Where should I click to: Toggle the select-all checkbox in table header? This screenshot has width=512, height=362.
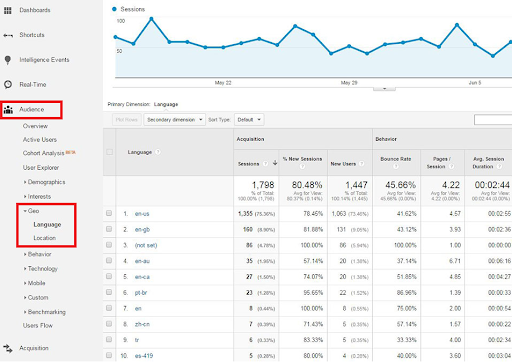pos(109,152)
